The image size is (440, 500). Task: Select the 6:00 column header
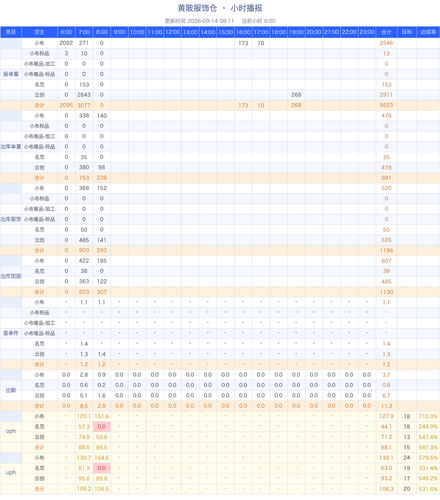pos(66,32)
